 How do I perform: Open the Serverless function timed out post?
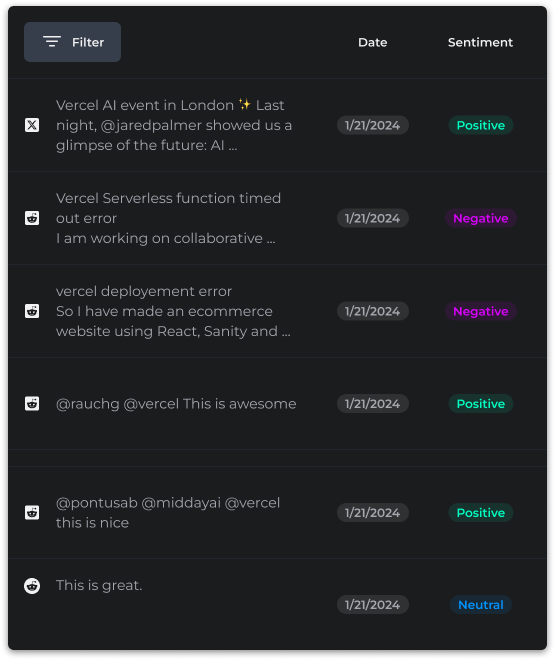168,218
